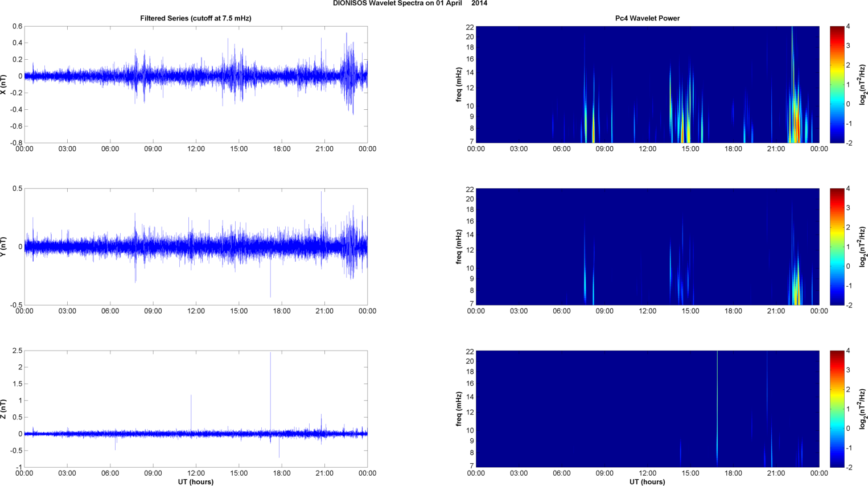This screenshot has height=486, width=868.
Task: Click the green vertical line in Z spectrogram
Action: tap(717, 409)
